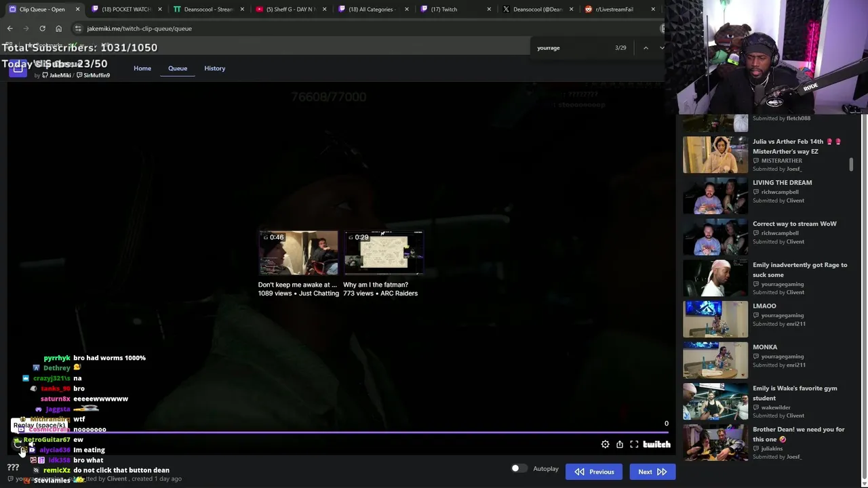Open the Home navigation link
Screen dimensions: 868x488
[x=142, y=68]
